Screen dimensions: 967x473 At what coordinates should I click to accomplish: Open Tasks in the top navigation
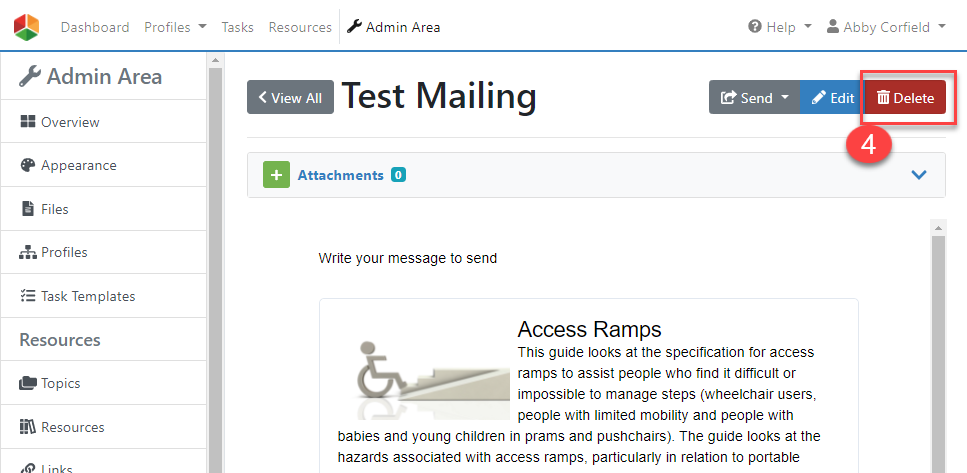(237, 27)
